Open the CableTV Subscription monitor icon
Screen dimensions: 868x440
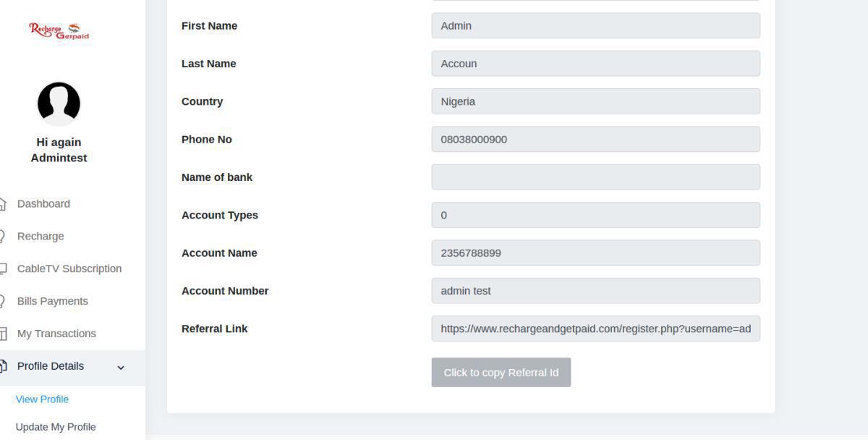click(x=4, y=268)
